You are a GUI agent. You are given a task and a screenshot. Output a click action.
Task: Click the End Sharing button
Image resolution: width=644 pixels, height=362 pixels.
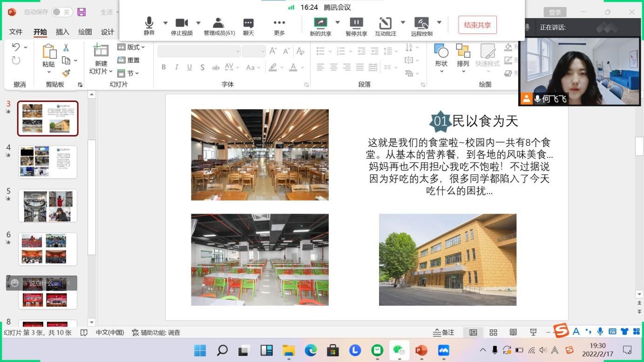(x=477, y=25)
